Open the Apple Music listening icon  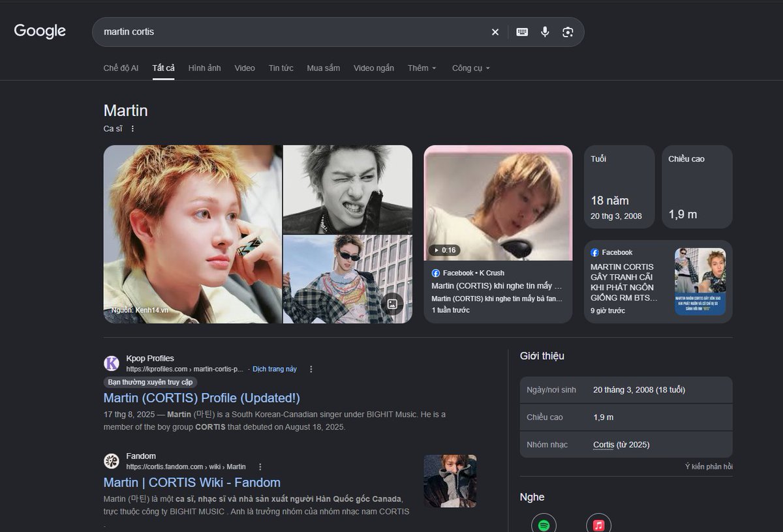pos(598,524)
